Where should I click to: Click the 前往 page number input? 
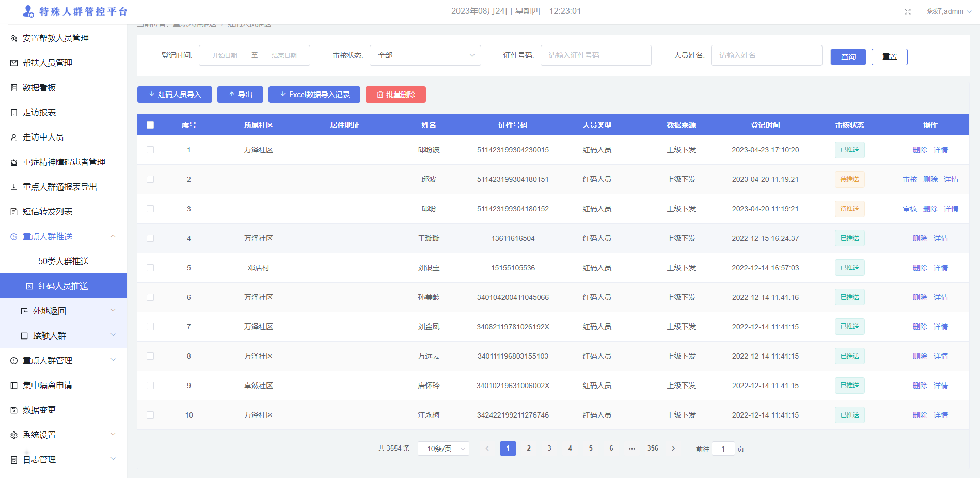click(723, 449)
